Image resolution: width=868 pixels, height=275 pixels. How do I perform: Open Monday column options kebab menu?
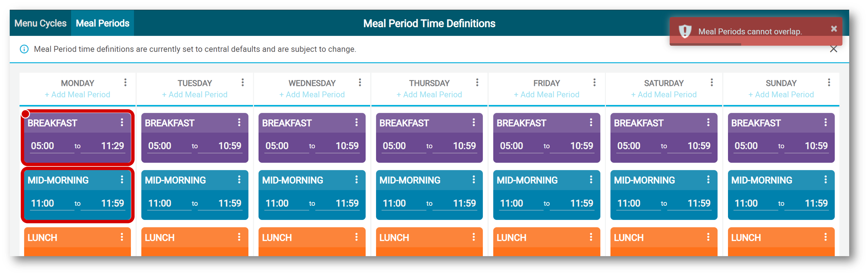125,82
